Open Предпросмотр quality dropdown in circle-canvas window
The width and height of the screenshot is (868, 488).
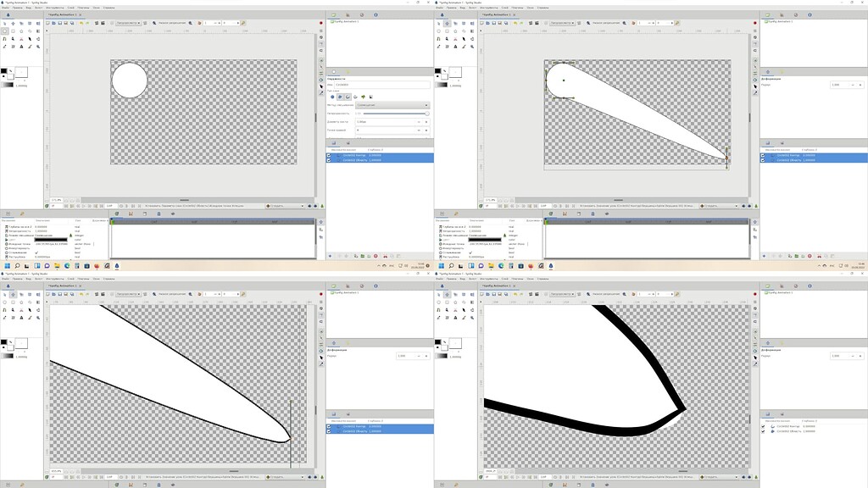click(126, 23)
